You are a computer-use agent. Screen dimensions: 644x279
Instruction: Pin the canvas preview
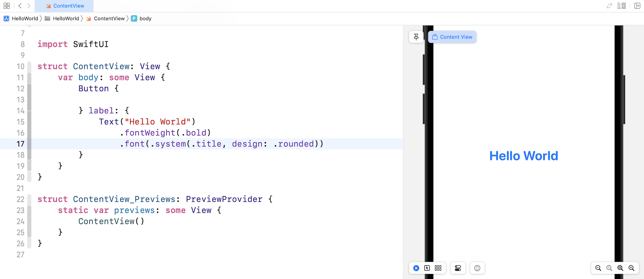coord(416,37)
